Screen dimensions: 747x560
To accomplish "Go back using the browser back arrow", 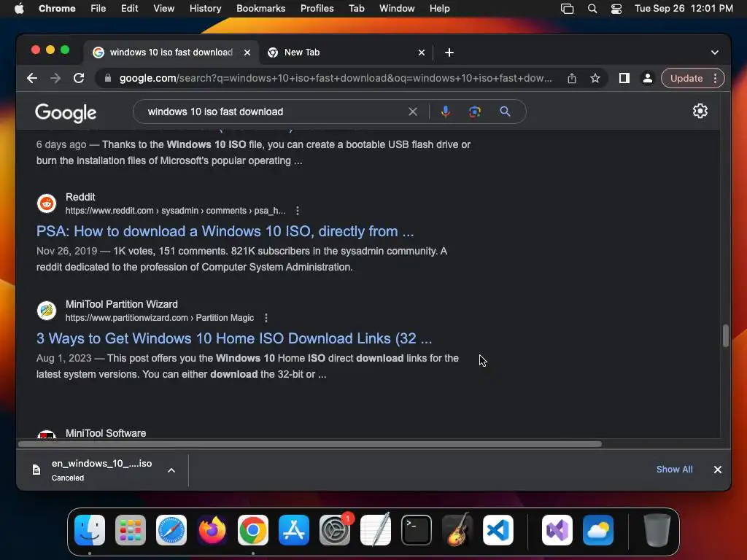I will pos(32,78).
